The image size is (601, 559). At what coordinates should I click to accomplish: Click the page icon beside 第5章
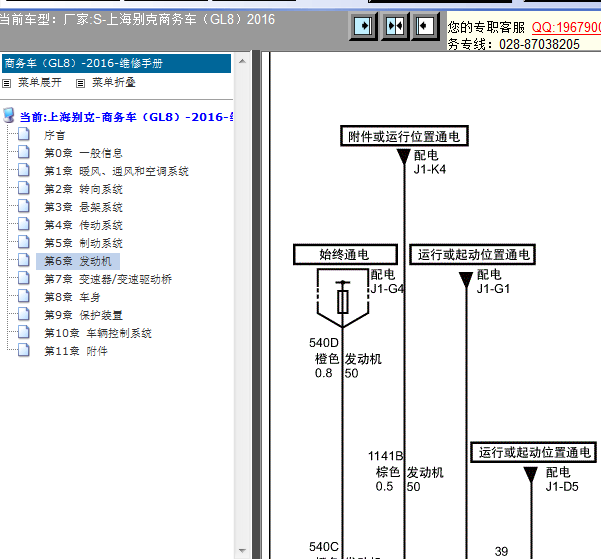(24, 242)
